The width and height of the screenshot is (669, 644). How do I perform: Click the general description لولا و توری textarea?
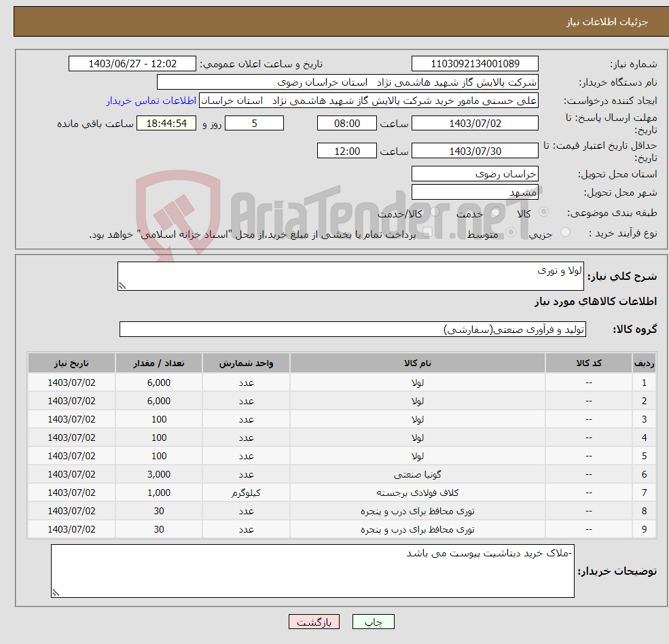(350, 276)
